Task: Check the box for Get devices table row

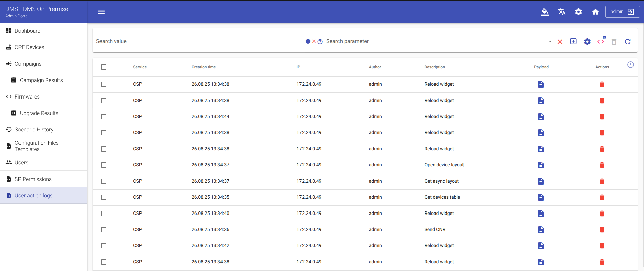Action: 104,197
